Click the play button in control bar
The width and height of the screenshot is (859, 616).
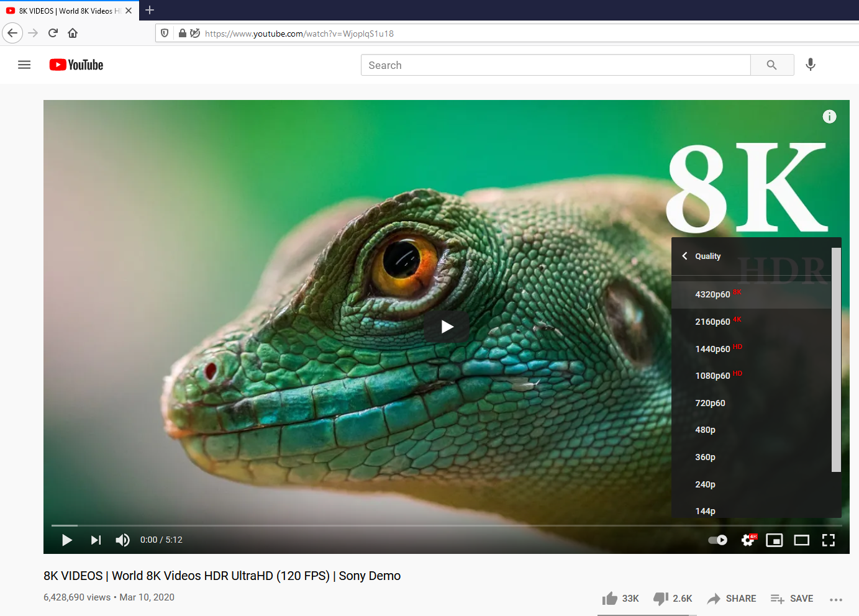coord(67,540)
